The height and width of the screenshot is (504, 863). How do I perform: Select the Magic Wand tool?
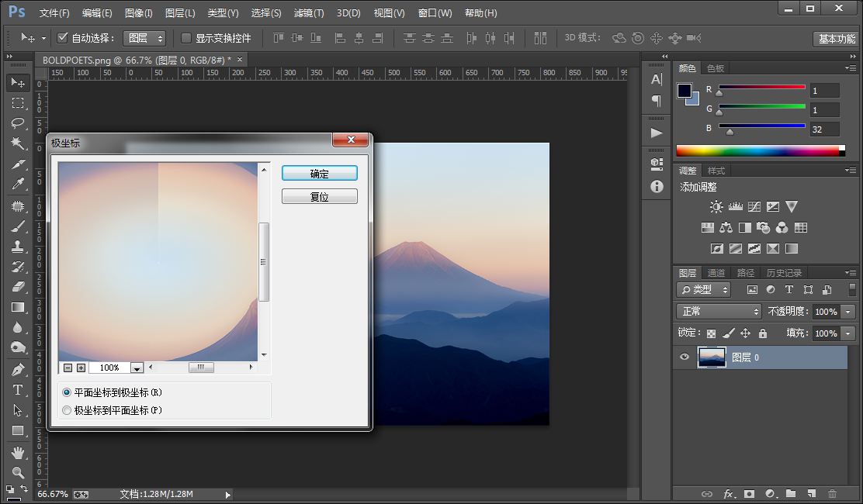(18, 143)
